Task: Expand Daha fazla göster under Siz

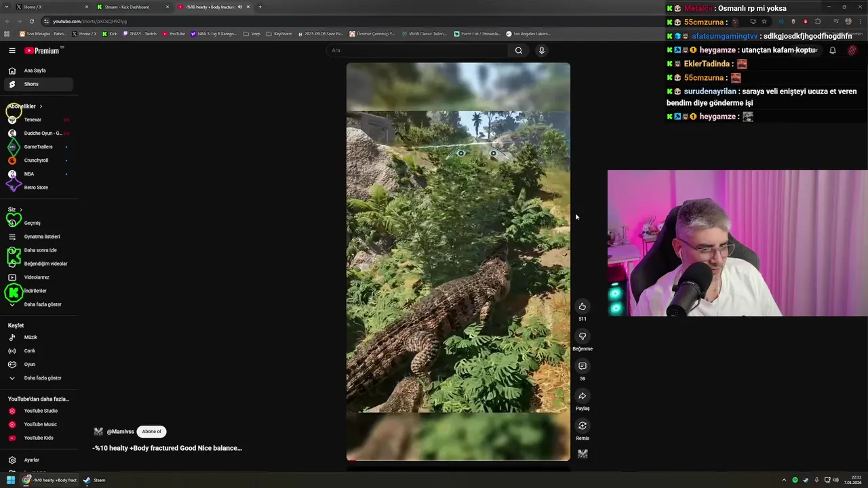Action: click(39, 304)
